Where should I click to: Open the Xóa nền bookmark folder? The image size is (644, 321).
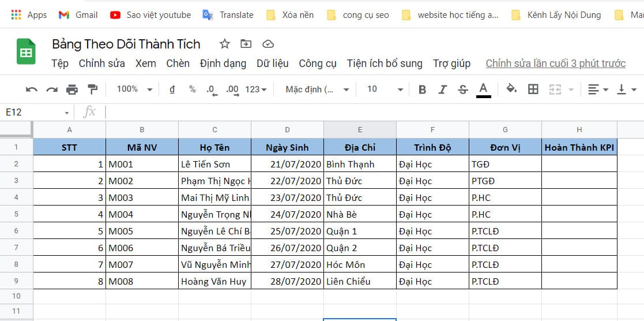(x=290, y=15)
